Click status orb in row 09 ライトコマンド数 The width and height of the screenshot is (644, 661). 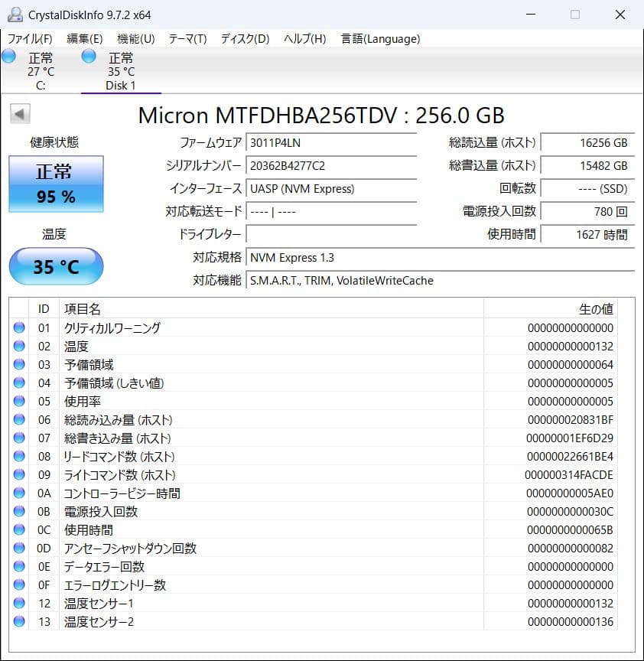19,474
